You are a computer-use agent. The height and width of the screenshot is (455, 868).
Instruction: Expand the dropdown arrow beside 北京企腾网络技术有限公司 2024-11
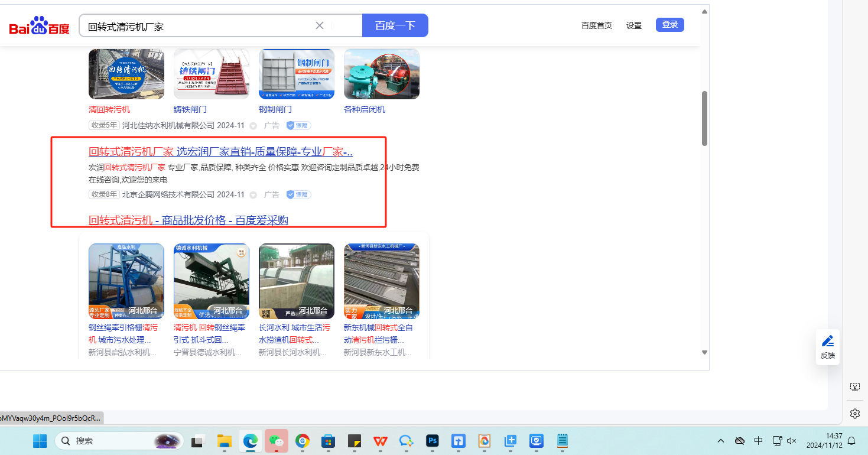(253, 195)
